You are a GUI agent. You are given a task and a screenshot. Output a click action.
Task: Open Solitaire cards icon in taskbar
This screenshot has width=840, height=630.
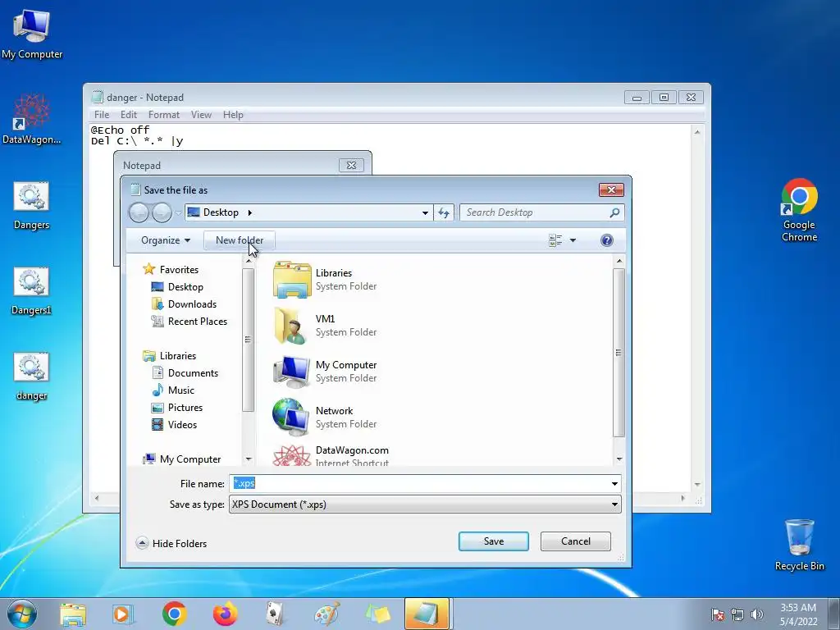pos(276,614)
